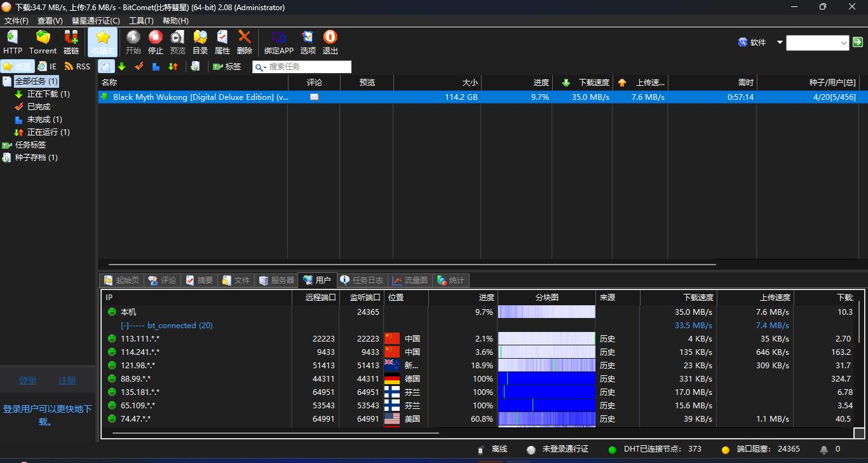Select 正在运行 (1) in task tree
Image resolution: width=868 pixels, height=463 pixels.
48,132
